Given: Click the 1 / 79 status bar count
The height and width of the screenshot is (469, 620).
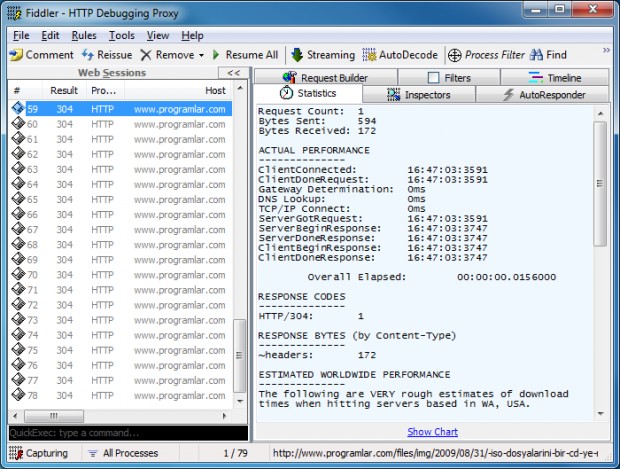Looking at the screenshot, I should click(x=235, y=453).
